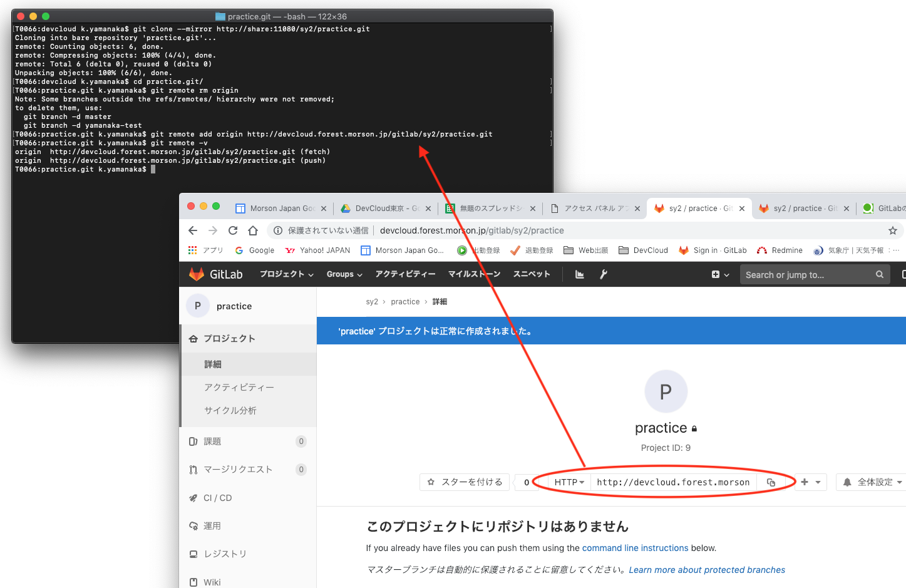Star the project with スターを付ける
The width and height of the screenshot is (906, 588).
pos(465,482)
